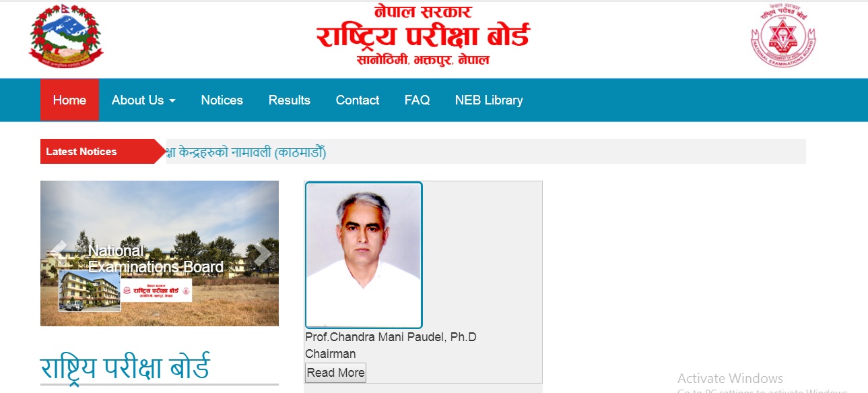Open the scrolling Nepali notice link
The height and width of the screenshot is (393, 868).
(x=246, y=152)
